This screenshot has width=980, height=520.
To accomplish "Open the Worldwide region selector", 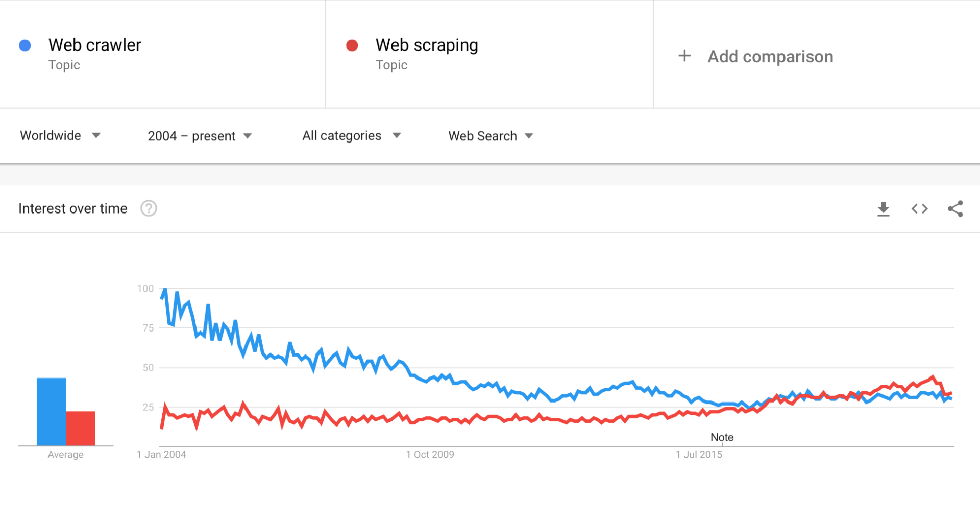I will point(51,135).
